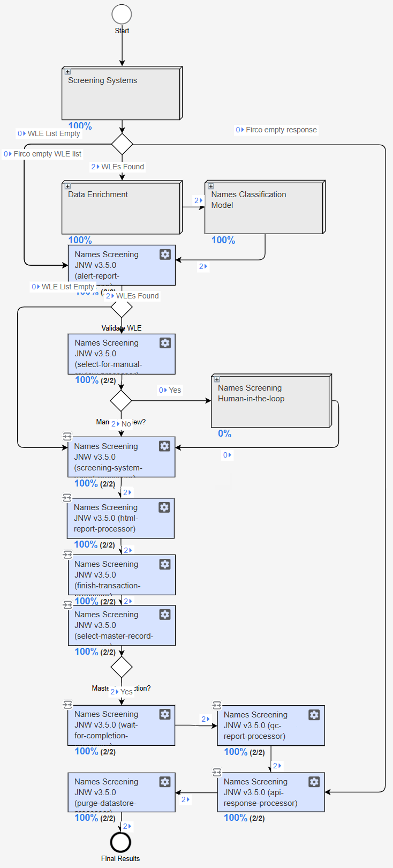Viewport: 393px width, 868px height.
Task: Click 100% (2/2) under purge-datastore node
Action: (x=95, y=818)
